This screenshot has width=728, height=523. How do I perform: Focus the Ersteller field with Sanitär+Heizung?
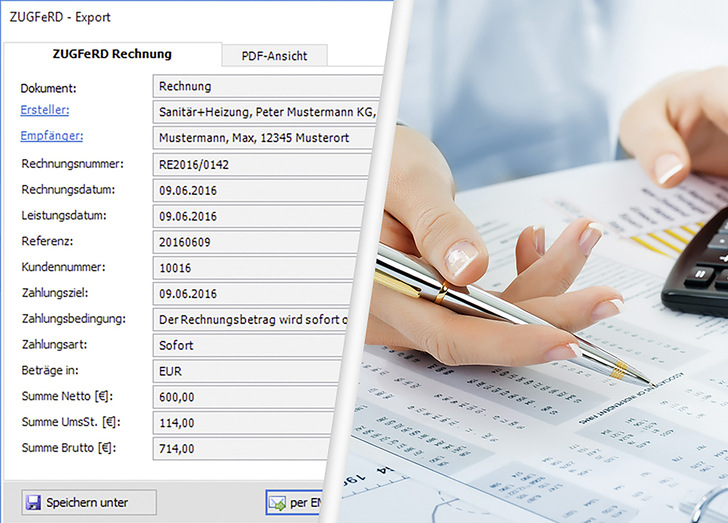(x=265, y=111)
